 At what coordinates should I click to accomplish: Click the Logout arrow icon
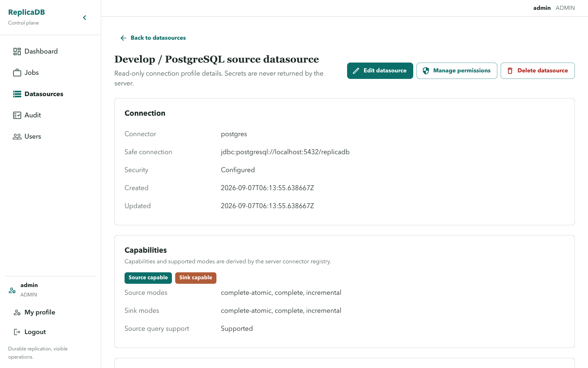(17, 332)
